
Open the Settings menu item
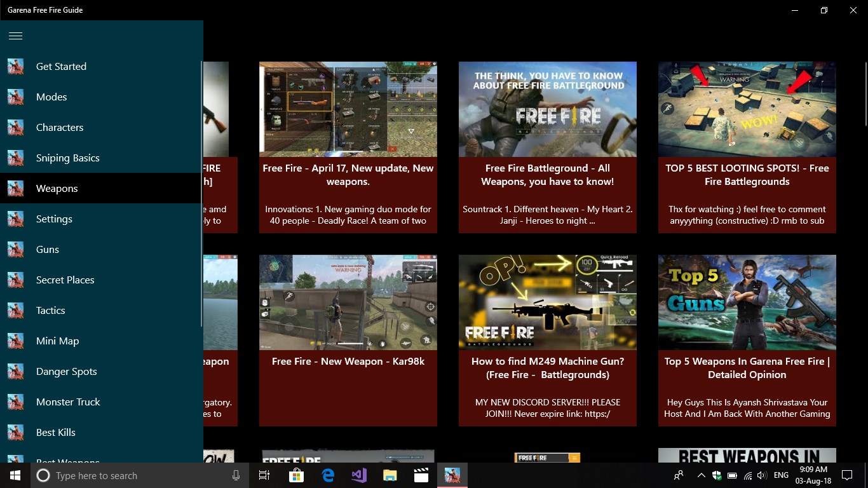tap(100, 219)
